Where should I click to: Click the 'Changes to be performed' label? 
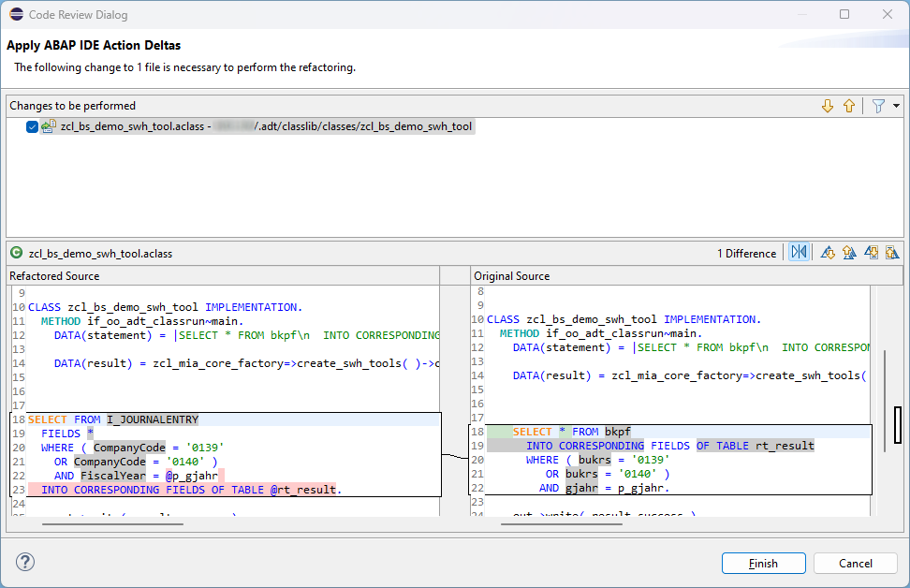click(72, 106)
